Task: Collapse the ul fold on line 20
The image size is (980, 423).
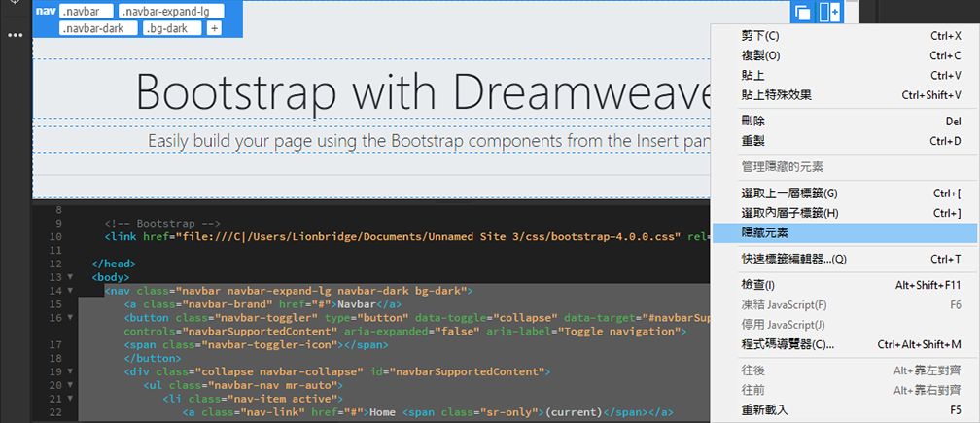Action: 70,385
